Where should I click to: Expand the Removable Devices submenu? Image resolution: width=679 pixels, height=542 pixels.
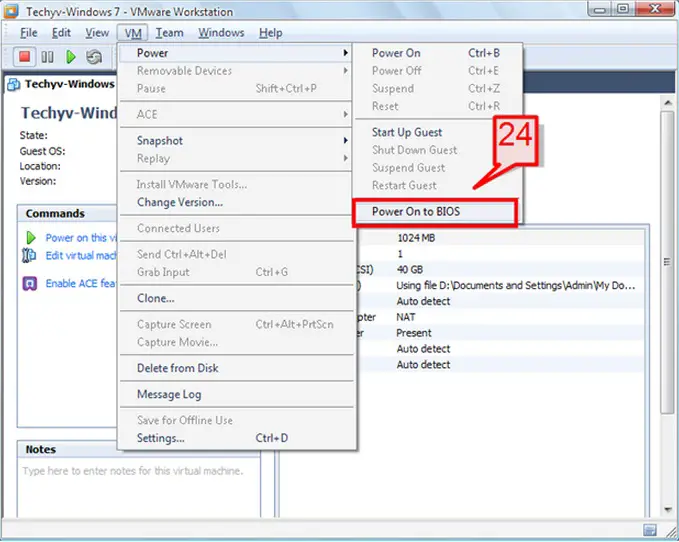(x=236, y=71)
